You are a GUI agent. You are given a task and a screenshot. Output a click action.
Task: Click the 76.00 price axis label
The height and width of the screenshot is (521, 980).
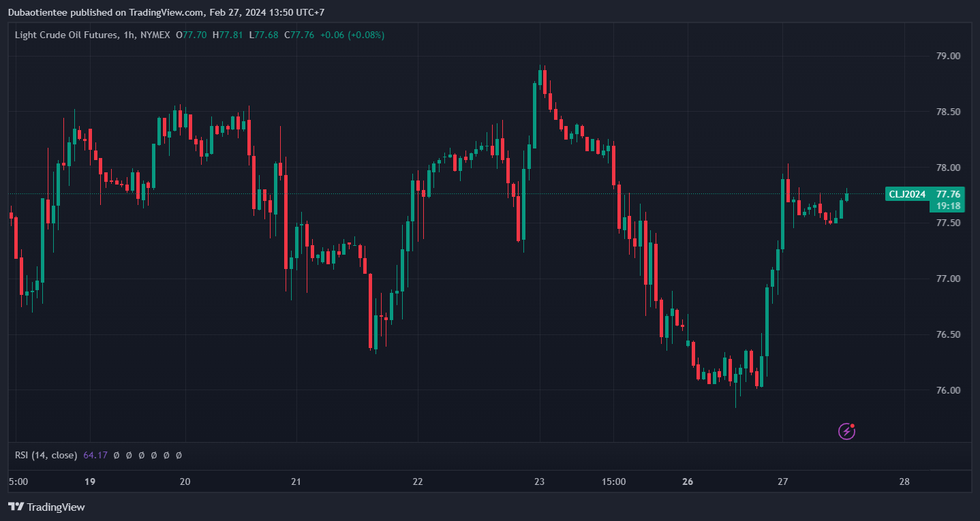948,391
